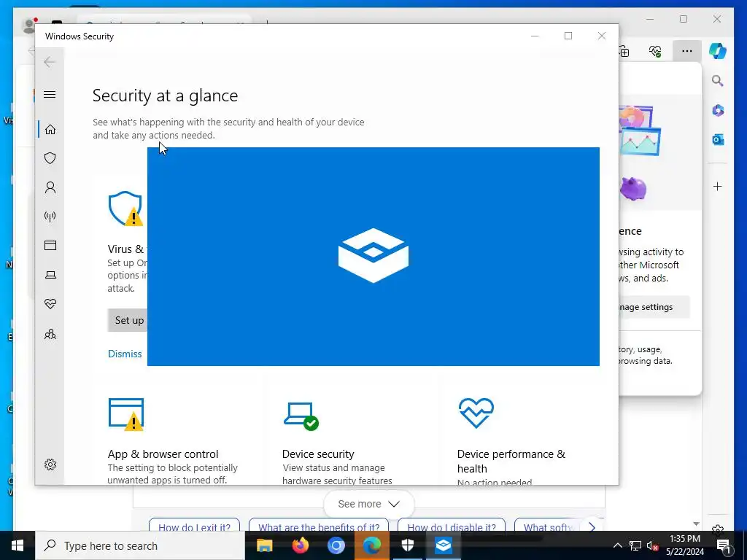Viewport: 747px width, 560px height.
Task: Open Family options sidebar icon
Action: (50, 334)
